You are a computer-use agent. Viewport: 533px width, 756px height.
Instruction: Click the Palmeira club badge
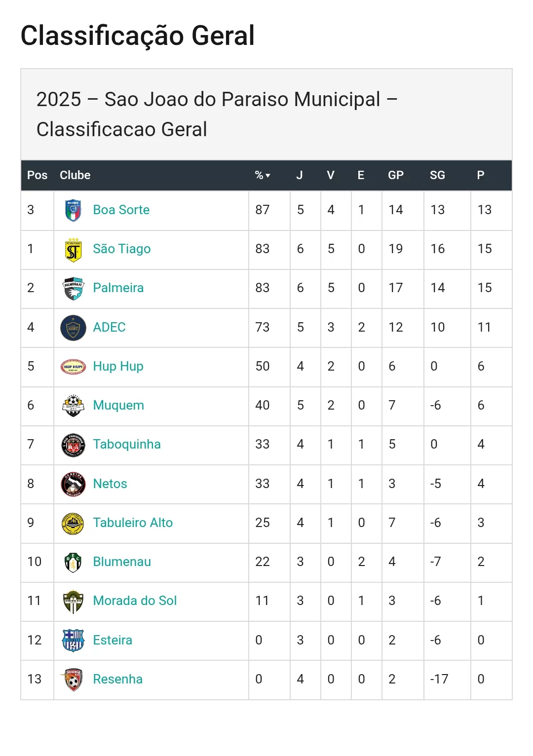(73, 289)
